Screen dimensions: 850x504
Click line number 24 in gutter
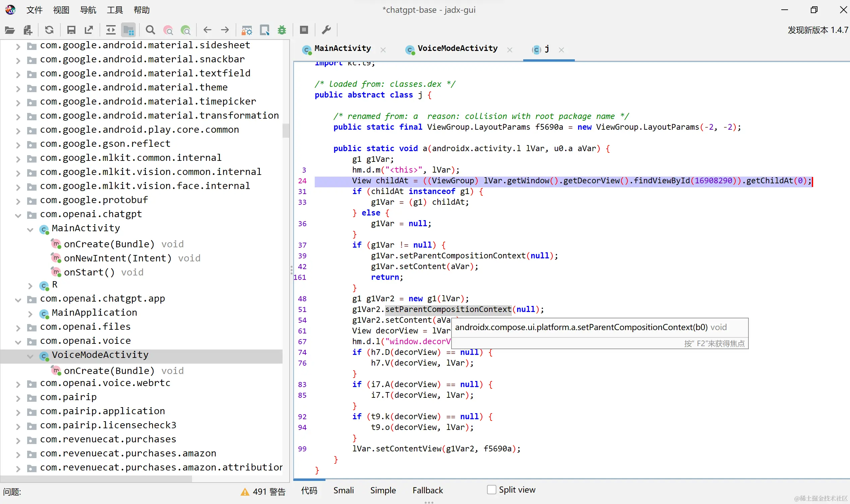[x=302, y=181]
